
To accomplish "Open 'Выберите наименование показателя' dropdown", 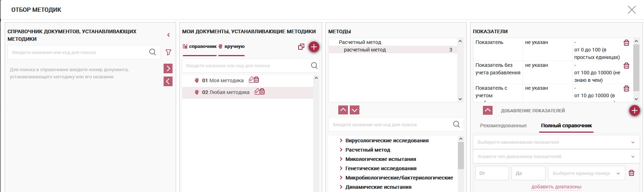I will 556,142.
